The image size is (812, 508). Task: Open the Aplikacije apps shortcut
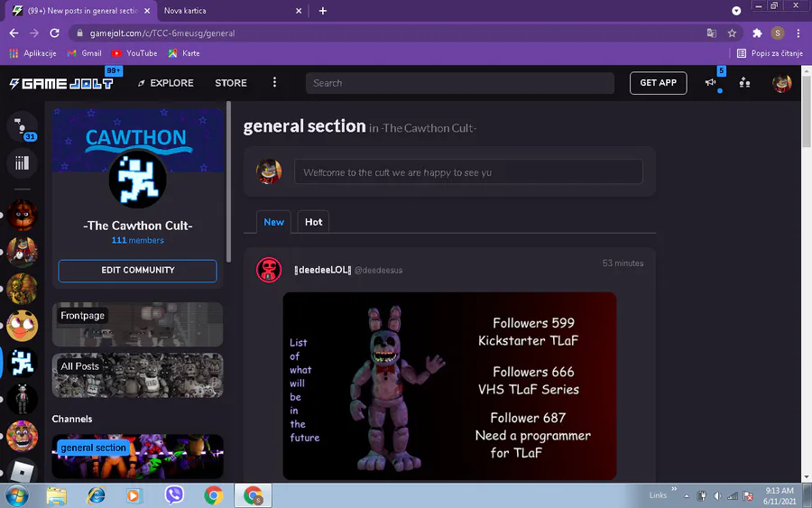(x=32, y=53)
